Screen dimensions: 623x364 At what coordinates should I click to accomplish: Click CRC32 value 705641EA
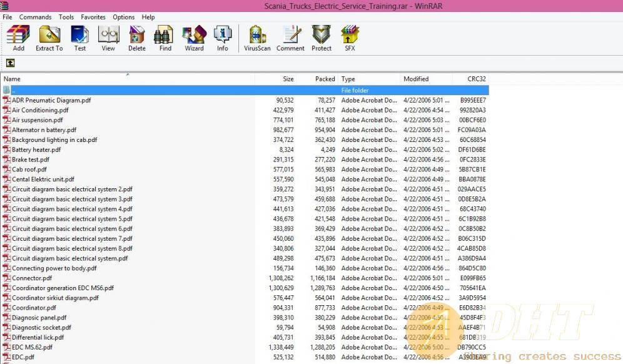[x=473, y=288]
